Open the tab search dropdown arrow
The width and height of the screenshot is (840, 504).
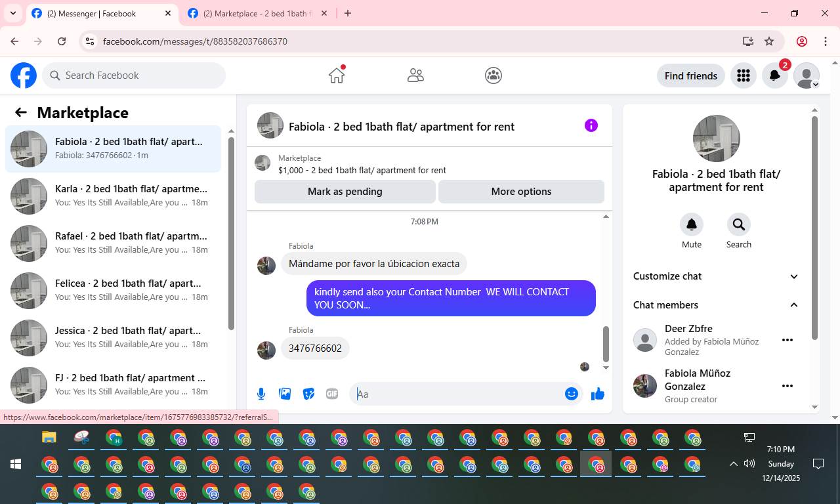[x=12, y=13]
